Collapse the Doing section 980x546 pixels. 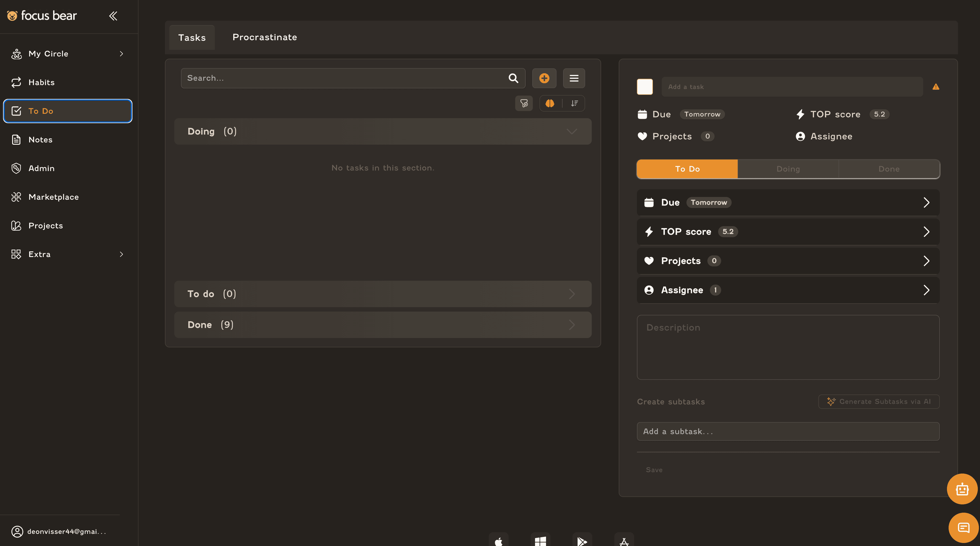pyautogui.click(x=571, y=131)
